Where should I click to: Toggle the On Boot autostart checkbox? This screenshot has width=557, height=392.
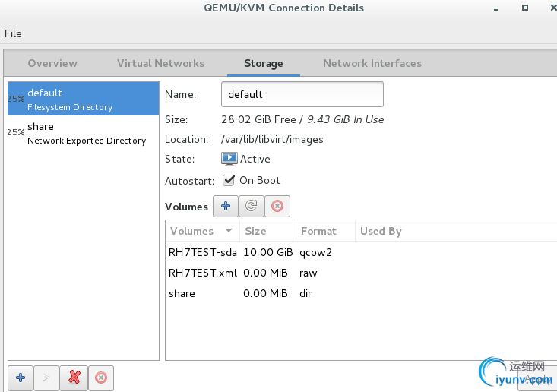(x=229, y=181)
